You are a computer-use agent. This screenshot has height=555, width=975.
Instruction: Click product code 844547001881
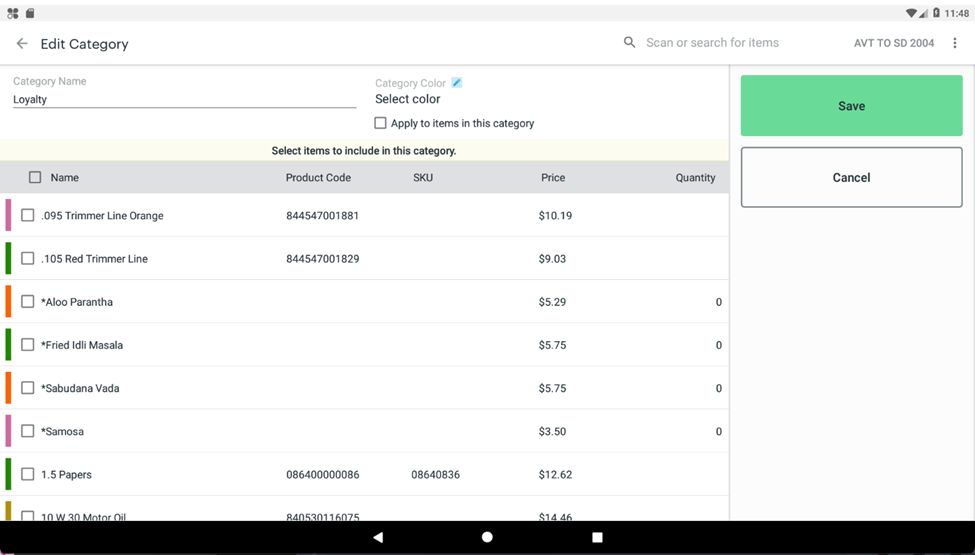(x=322, y=216)
